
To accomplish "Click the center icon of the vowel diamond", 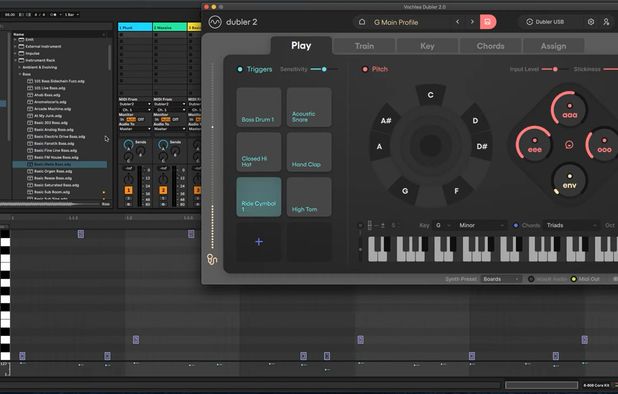I will 569,145.
